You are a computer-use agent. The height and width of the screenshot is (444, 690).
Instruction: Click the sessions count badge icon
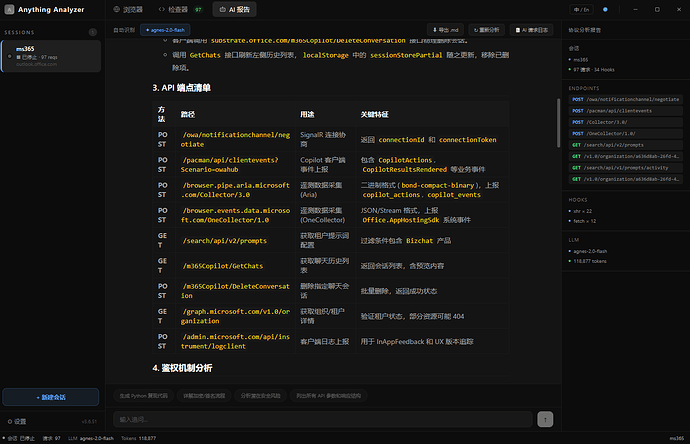[x=92, y=32]
